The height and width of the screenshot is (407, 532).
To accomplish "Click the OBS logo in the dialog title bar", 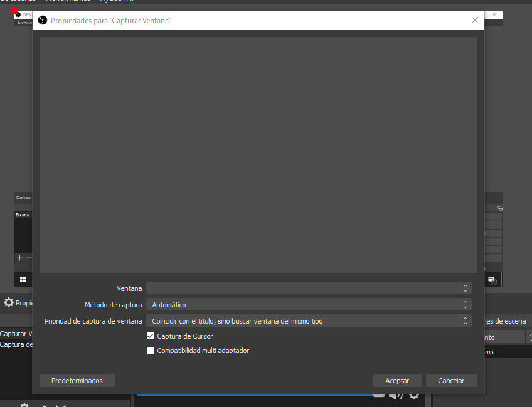I will tap(43, 20).
